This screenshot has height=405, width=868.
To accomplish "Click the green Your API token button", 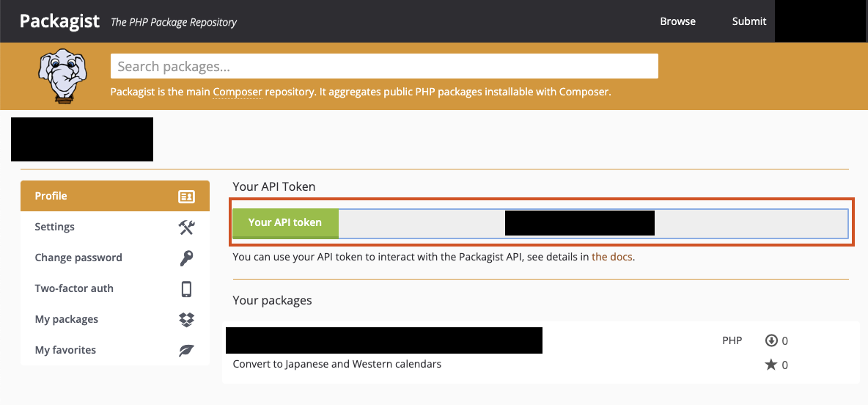I will point(285,223).
